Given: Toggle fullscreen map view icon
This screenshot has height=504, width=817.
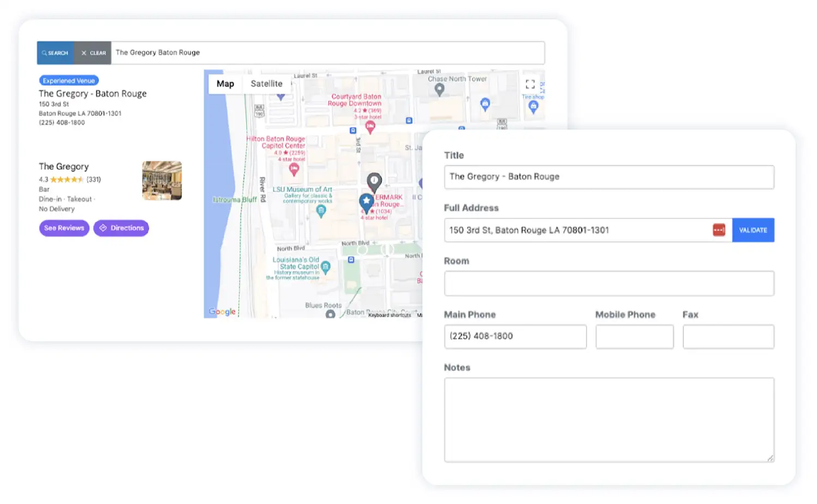Looking at the screenshot, I should tap(530, 84).
